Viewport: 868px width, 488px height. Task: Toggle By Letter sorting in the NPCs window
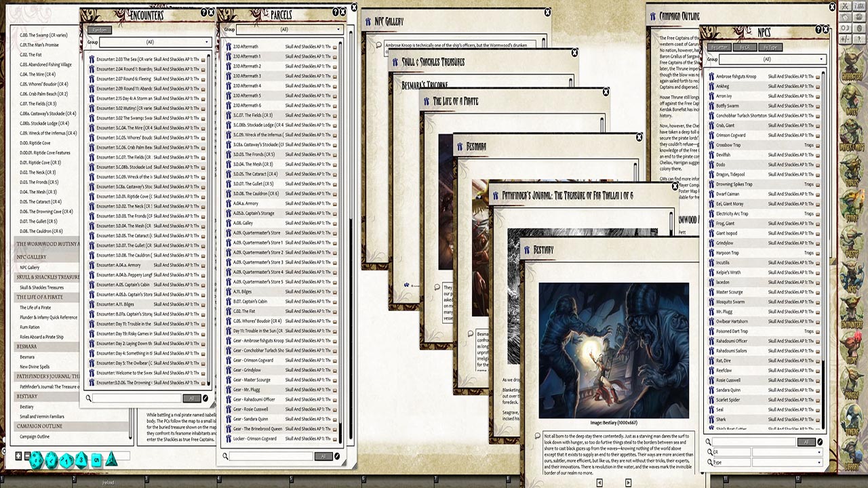(x=719, y=47)
